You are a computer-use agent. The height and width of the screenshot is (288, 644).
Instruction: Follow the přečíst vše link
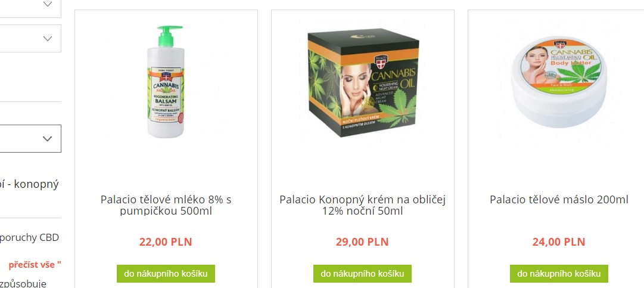(x=35, y=265)
